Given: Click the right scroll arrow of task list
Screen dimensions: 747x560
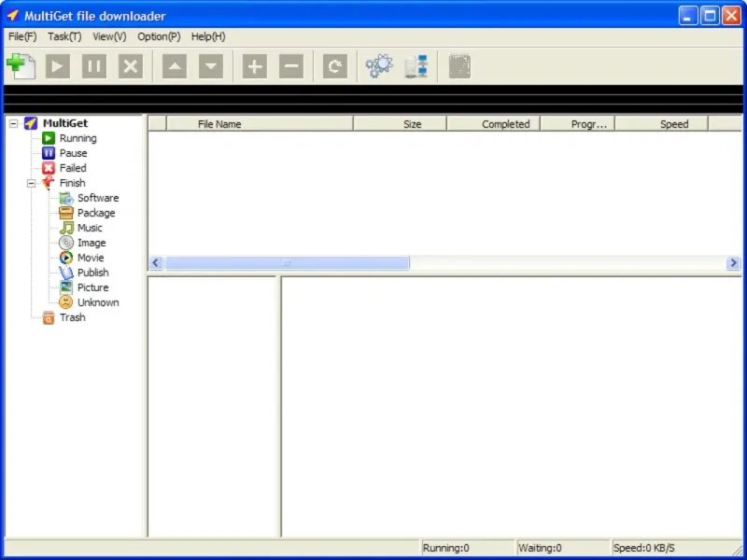Looking at the screenshot, I should pyautogui.click(x=733, y=263).
